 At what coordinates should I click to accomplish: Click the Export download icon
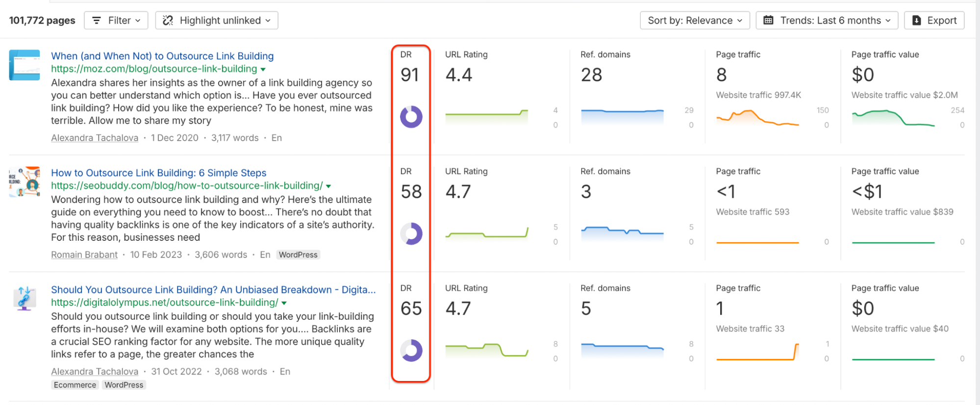[x=916, y=21]
